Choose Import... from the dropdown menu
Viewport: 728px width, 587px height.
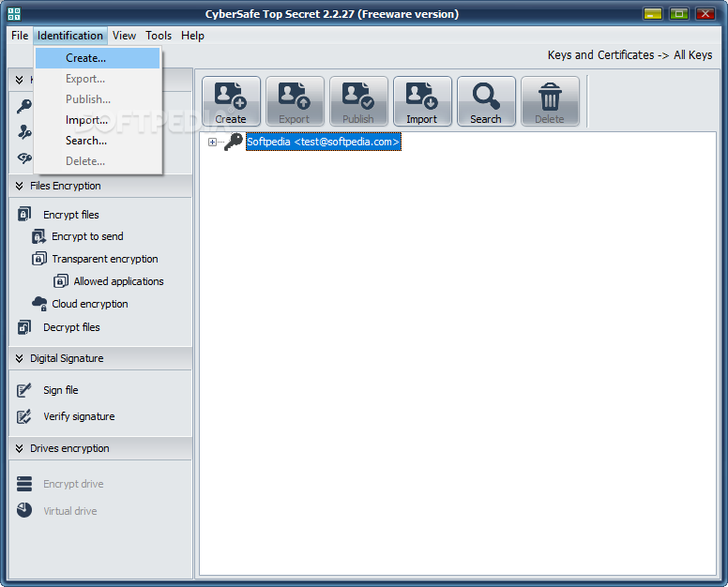tap(98, 120)
